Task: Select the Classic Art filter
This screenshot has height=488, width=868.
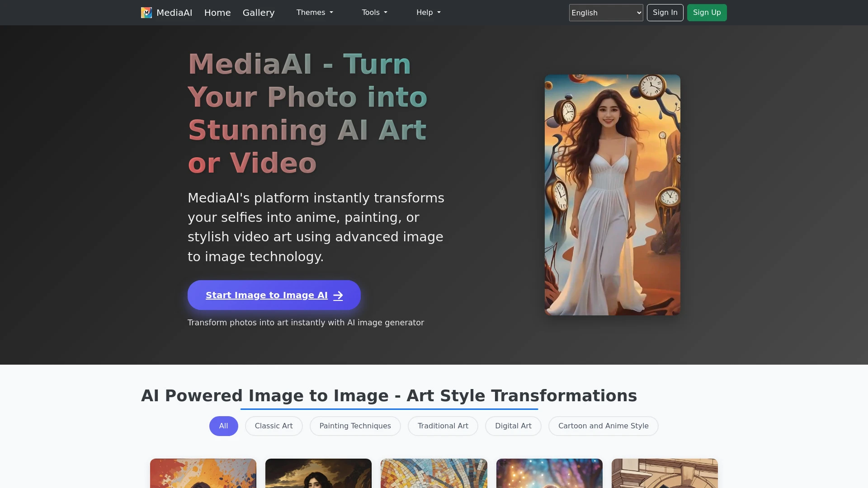Action: click(x=274, y=426)
